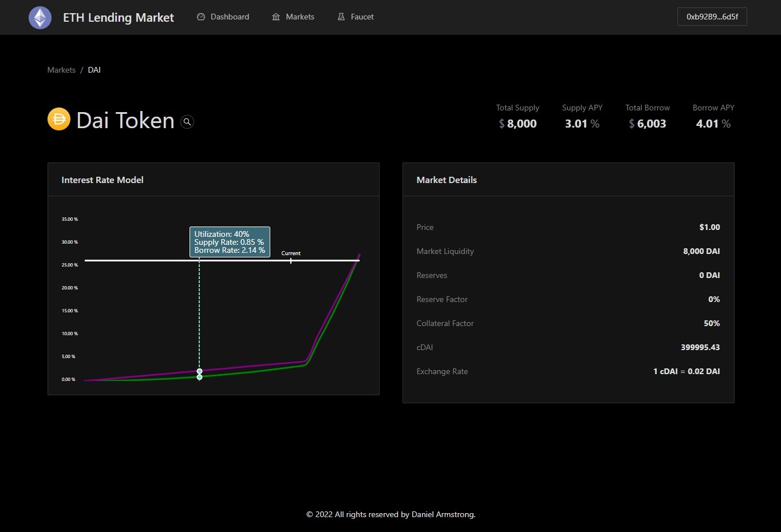Click the supply rate point on green curve
Viewport: 781px width, 532px height.
tap(199, 377)
